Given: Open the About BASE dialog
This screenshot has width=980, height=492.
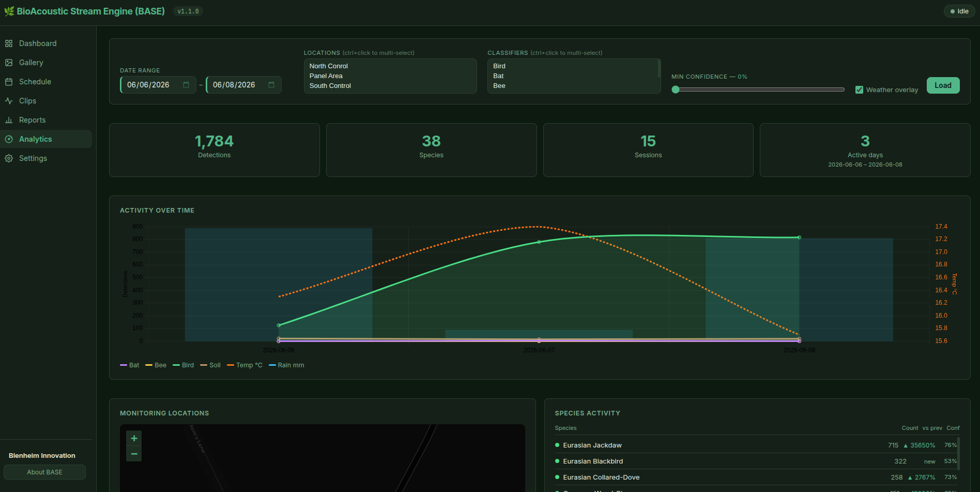Looking at the screenshot, I should [44, 472].
